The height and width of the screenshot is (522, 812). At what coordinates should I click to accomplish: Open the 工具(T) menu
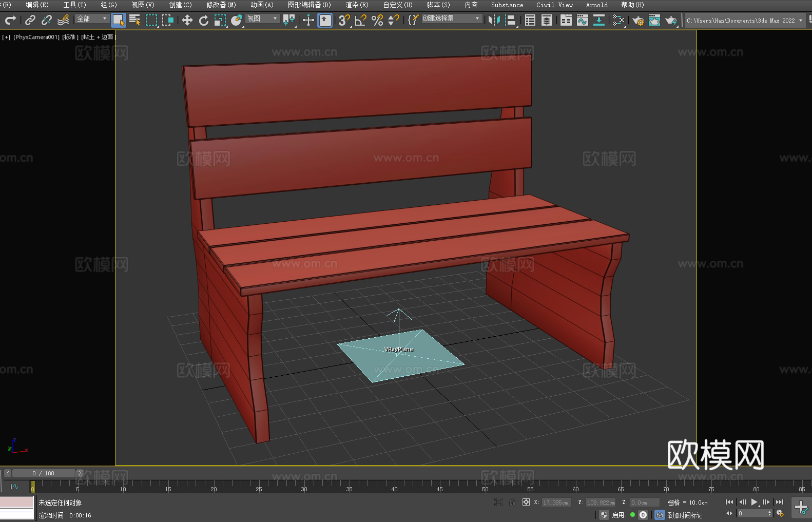coord(74,5)
